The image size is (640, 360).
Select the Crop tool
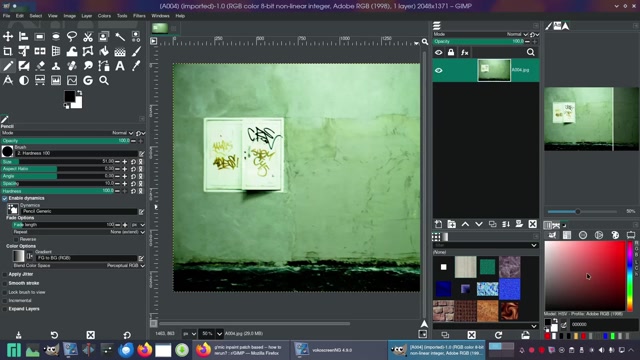(x=8, y=51)
